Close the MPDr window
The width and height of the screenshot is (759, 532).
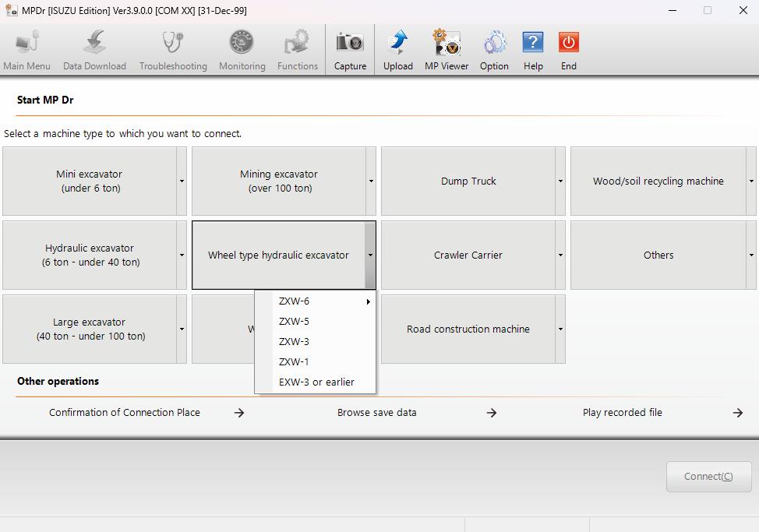(743, 10)
